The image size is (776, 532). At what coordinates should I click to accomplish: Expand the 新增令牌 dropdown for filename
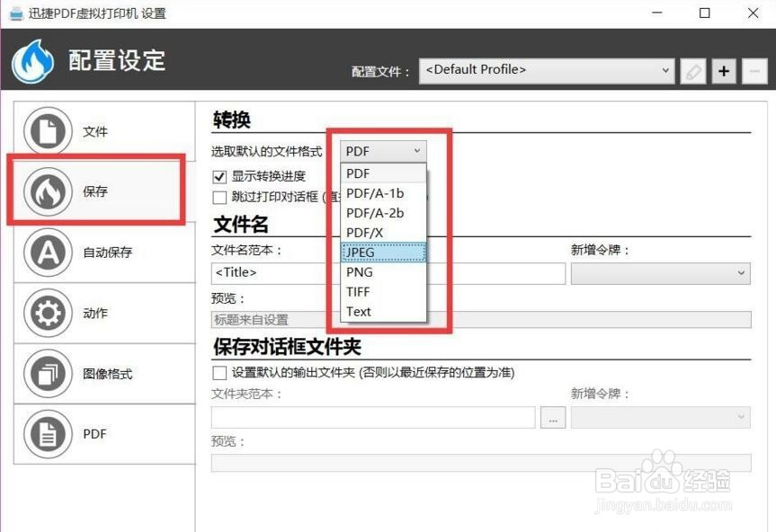pyautogui.click(x=661, y=273)
